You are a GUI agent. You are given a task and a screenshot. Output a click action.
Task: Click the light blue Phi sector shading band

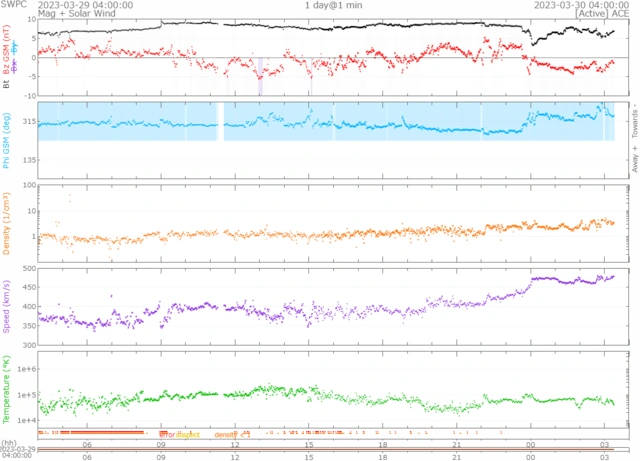[x=326, y=121]
